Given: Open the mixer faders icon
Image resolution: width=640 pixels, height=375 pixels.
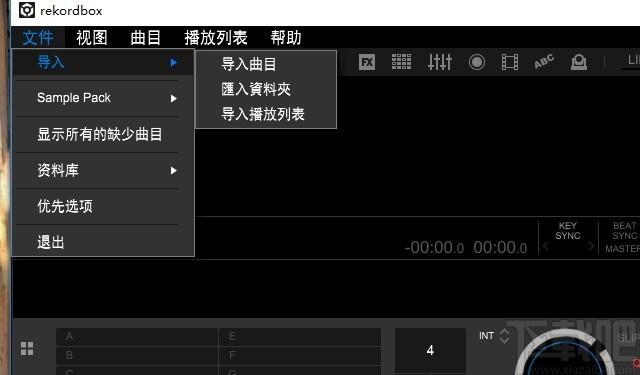Looking at the screenshot, I should [x=440, y=62].
